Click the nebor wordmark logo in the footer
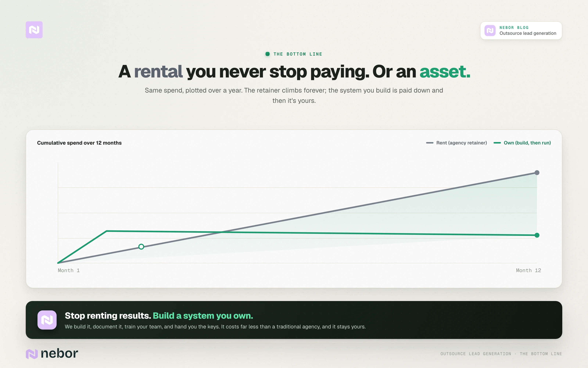 pos(52,353)
